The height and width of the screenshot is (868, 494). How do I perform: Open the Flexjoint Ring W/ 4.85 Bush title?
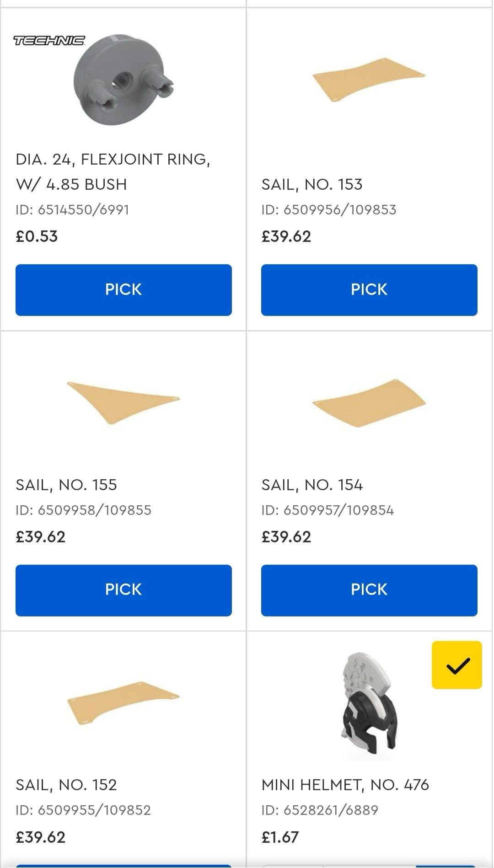point(113,171)
